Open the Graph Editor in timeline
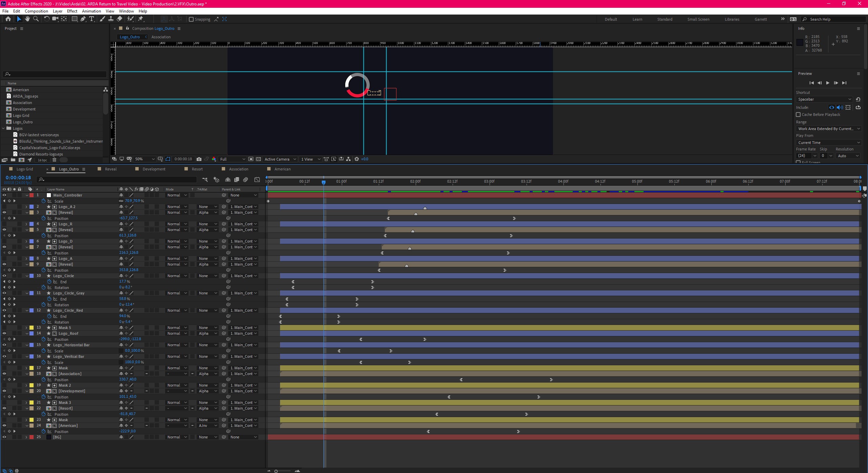This screenshot has width=868, height=473. [x=257, y=180]
